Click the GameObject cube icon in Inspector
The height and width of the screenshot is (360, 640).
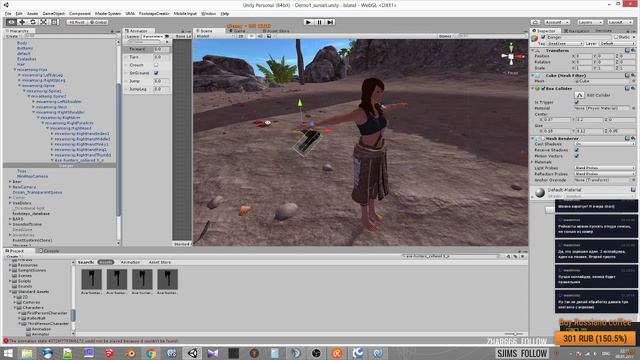tap(535, 38)
